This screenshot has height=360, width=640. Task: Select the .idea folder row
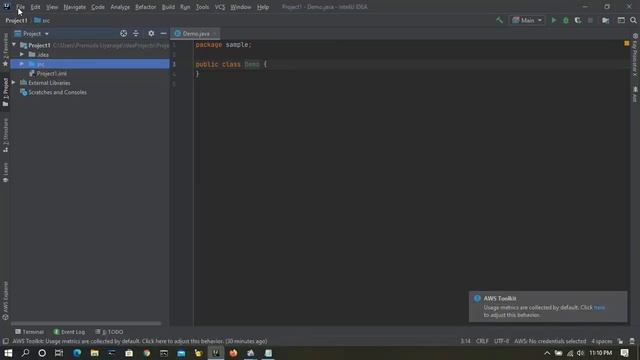(90, 54)
